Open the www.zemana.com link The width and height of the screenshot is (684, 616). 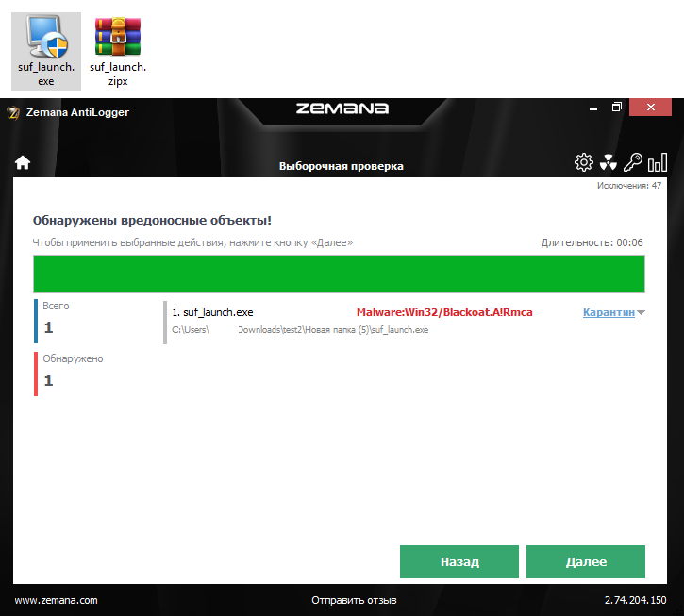coord(57,600)
